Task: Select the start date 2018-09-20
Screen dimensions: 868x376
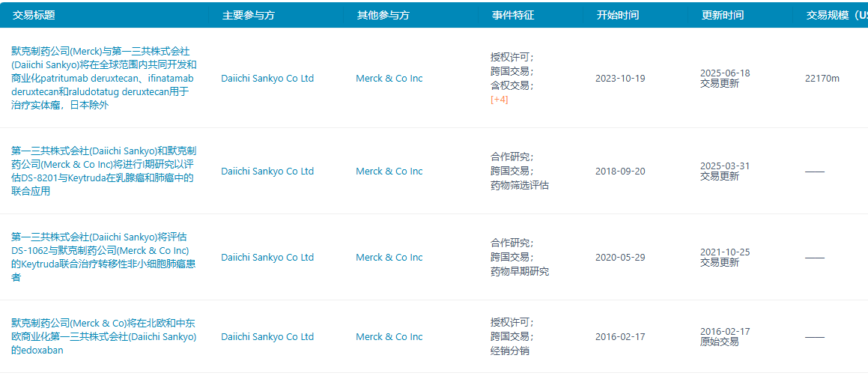Action: (x=620, y=172)
